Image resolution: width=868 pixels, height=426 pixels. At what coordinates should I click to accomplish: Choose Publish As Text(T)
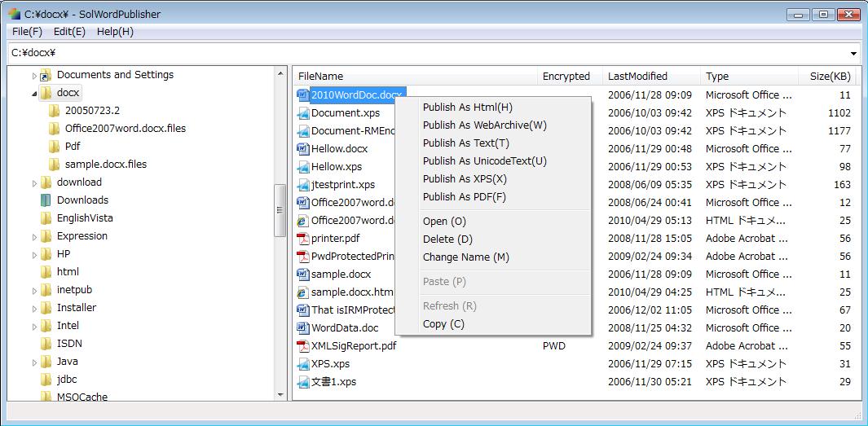pos(493,143)
